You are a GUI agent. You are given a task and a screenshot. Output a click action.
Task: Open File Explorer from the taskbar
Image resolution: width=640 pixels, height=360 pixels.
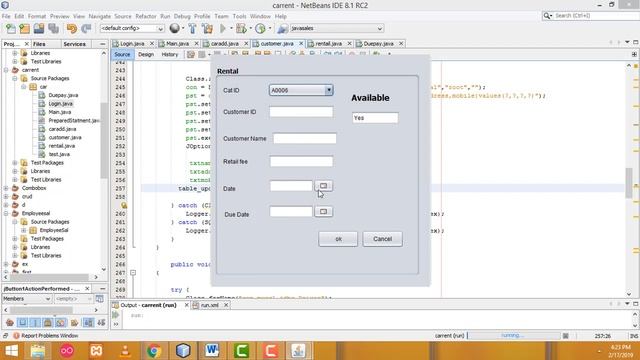click(38, 351)
